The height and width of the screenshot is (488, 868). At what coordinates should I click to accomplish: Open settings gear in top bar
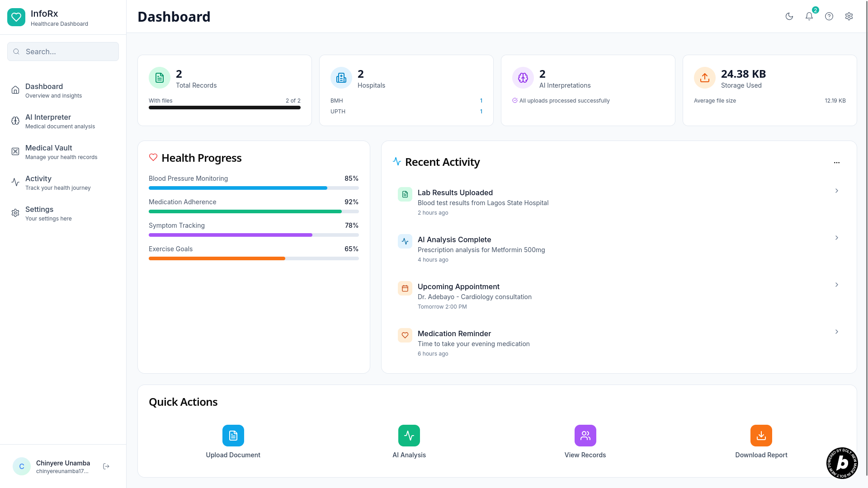849,16
